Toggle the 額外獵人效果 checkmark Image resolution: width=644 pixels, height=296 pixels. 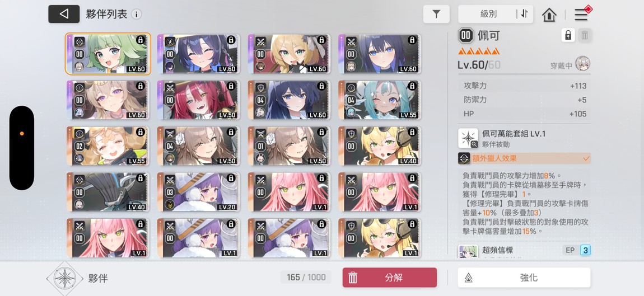[x=586, y=158]
